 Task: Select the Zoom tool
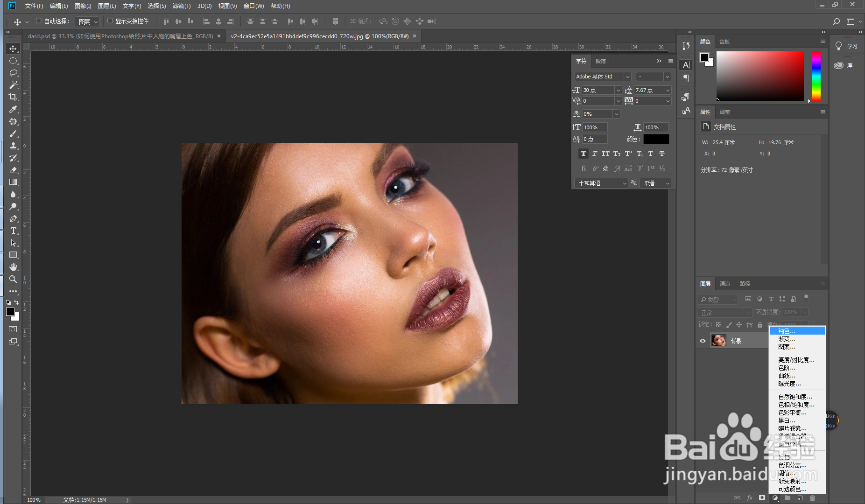(x=13, y=279)
